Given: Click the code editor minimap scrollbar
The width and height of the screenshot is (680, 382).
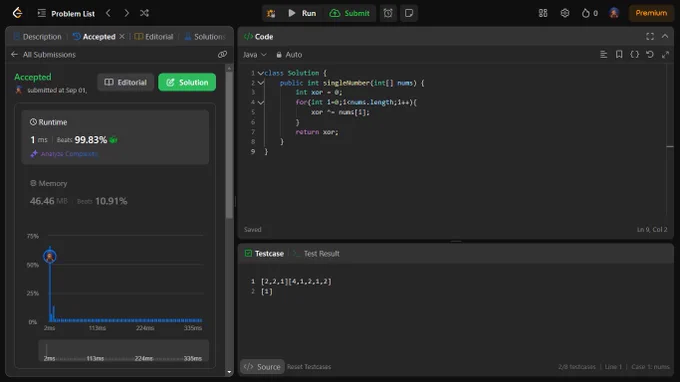Looking at the screenshot, I should tap(670, 141).
